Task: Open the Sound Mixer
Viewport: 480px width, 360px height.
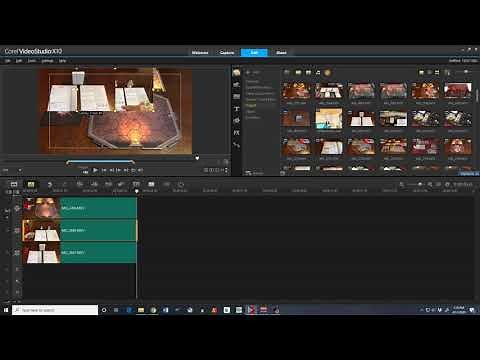Action: point(94,184)
